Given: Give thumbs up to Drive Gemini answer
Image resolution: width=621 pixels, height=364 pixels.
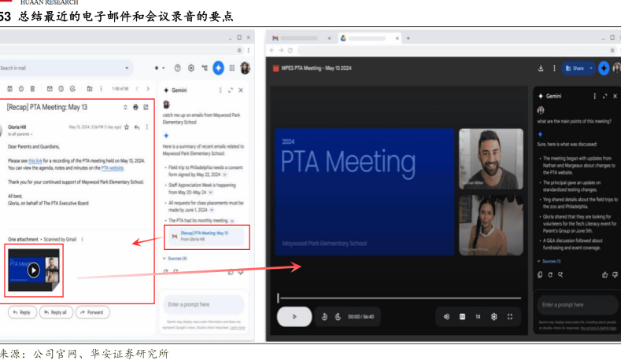Looking at the screenshot, I should pos(604,274).
